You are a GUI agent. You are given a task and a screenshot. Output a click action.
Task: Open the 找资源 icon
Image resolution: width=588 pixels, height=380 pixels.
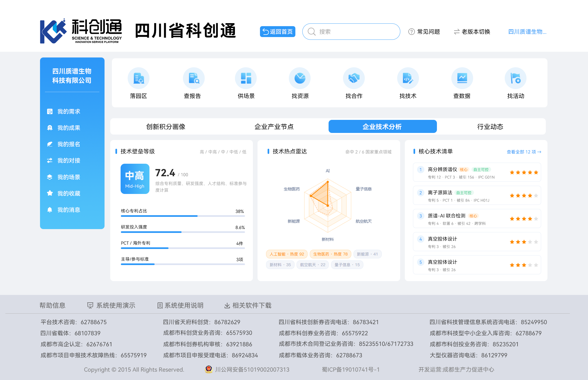tap(300, 78)
